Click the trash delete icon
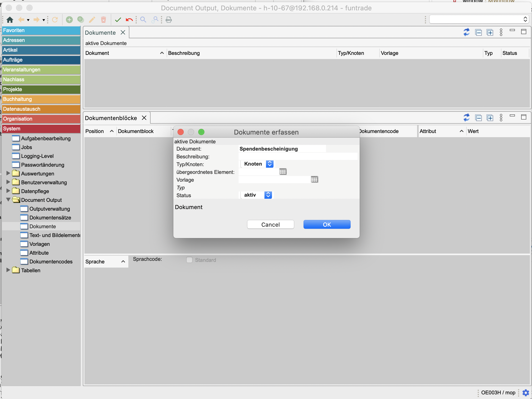Image resolution: width=532 pixels, height=399 pixels. 104,20
